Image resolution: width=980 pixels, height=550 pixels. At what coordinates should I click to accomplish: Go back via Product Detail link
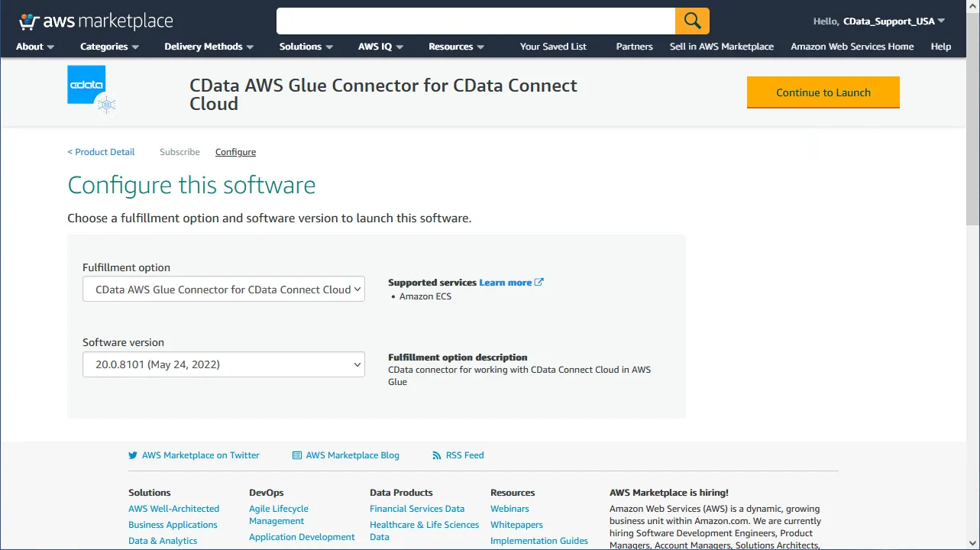coord(100,152)
